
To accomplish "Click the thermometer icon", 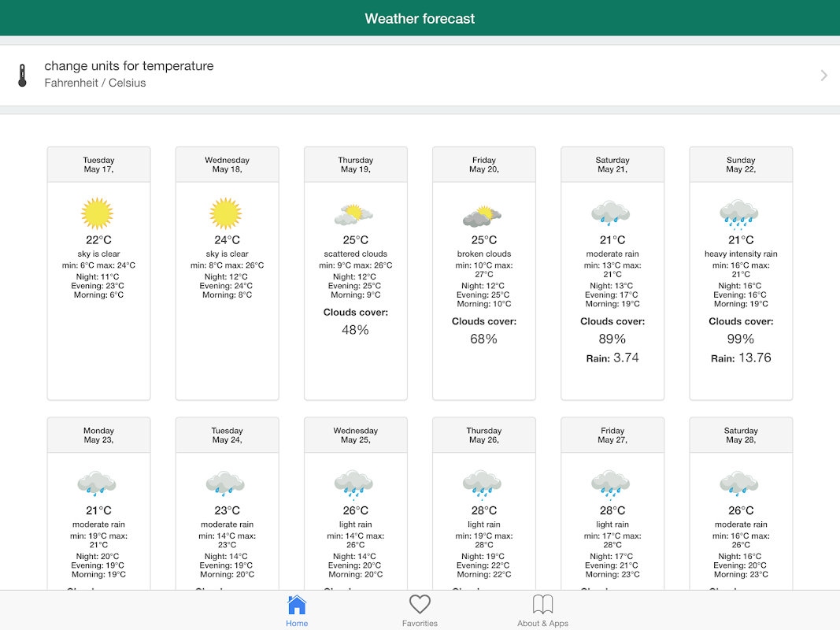I will point(22,75).
